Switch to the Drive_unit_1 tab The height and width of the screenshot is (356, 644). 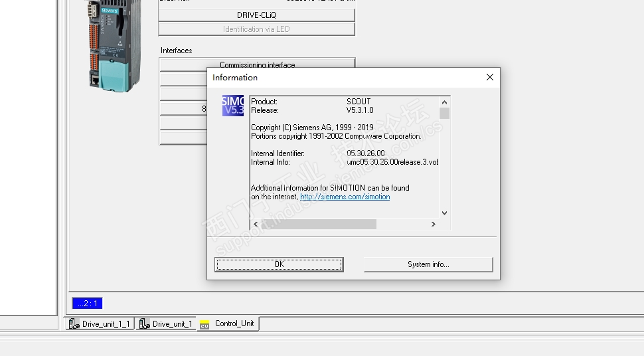coord(165,324)
